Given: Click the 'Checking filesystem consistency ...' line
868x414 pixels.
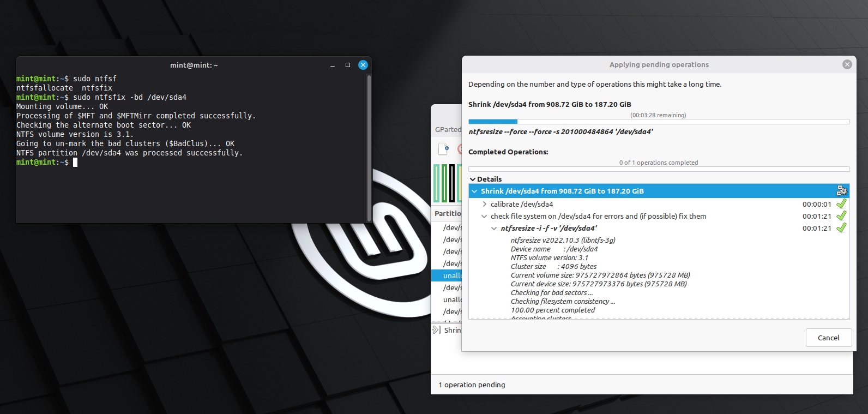Looking at the screenshot, I should pos(563,301).
